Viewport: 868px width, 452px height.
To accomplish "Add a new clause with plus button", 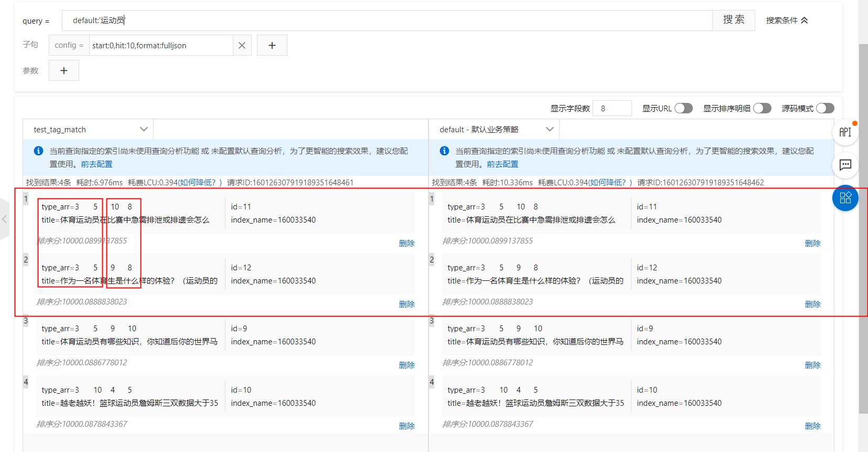I will click(272, 45).
